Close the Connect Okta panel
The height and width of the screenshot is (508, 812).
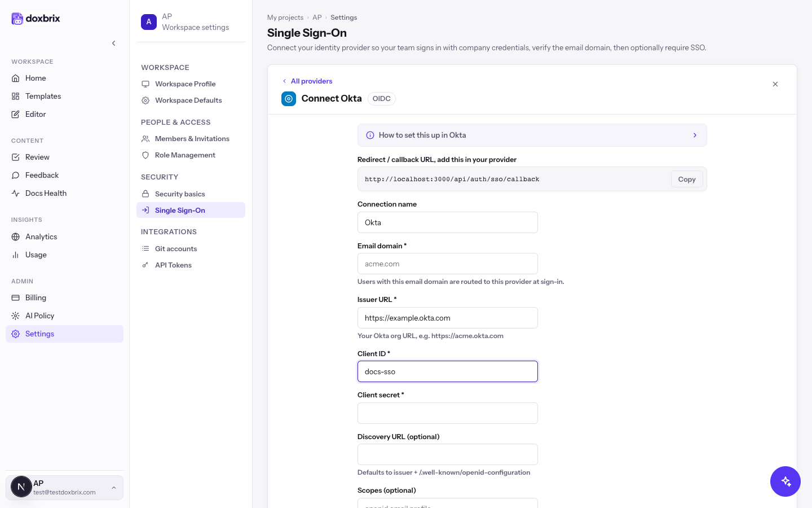[x=775, y=84]
